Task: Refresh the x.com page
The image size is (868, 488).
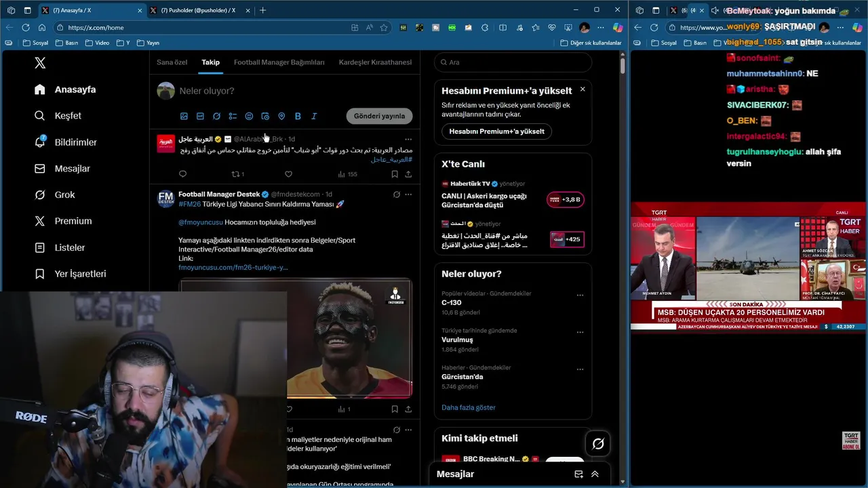Action: pyautogui.click(x=26, y=28)
